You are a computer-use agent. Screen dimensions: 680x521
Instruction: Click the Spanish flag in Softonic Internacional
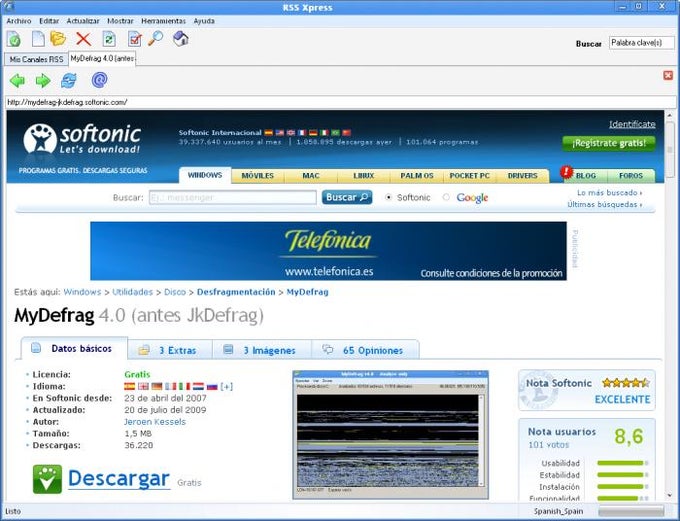269,133
